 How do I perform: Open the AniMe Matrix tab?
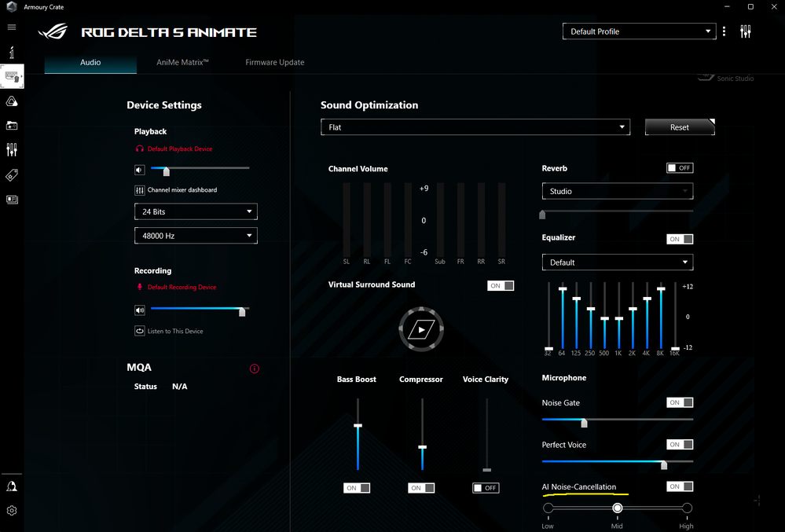coord(182,63)
